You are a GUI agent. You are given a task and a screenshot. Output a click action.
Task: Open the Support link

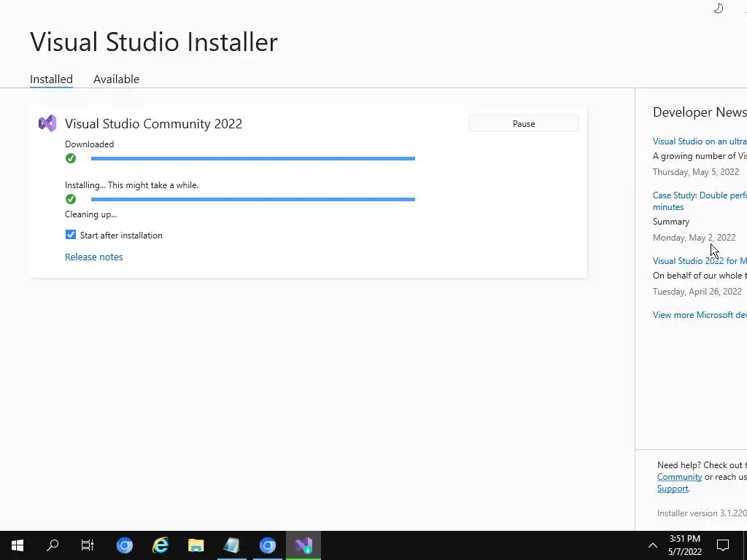tap(673, 489)
